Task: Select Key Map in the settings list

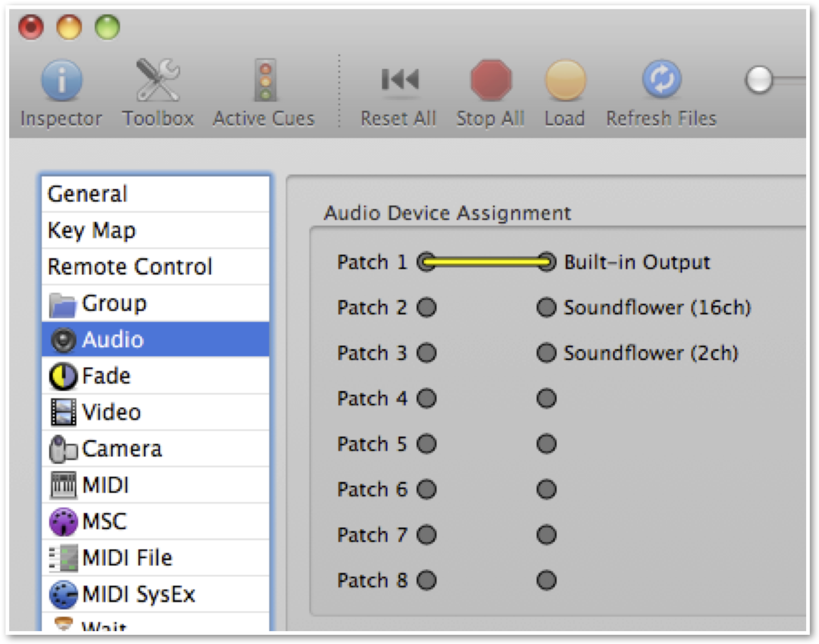Action: (156, 230)
